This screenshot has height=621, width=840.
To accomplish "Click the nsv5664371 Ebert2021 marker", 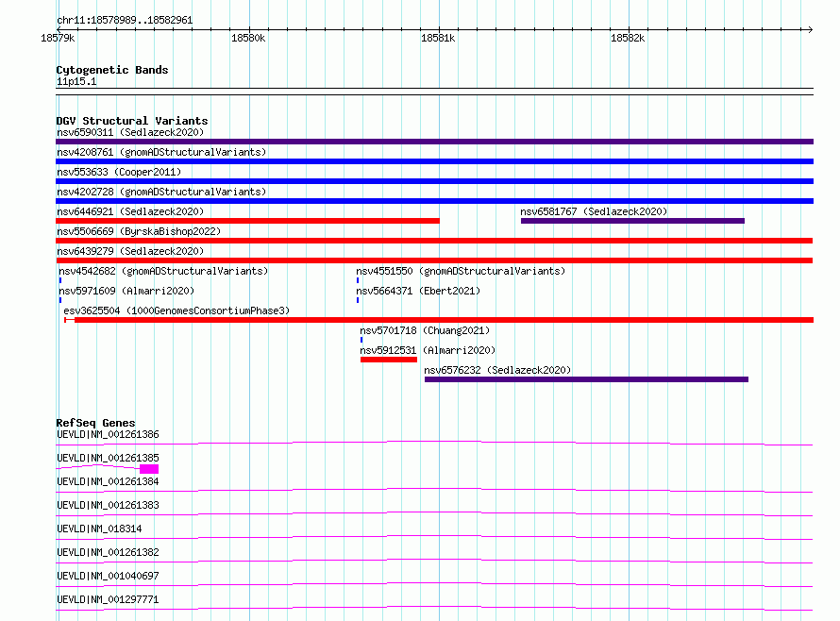I will click(x=358, y=300).
